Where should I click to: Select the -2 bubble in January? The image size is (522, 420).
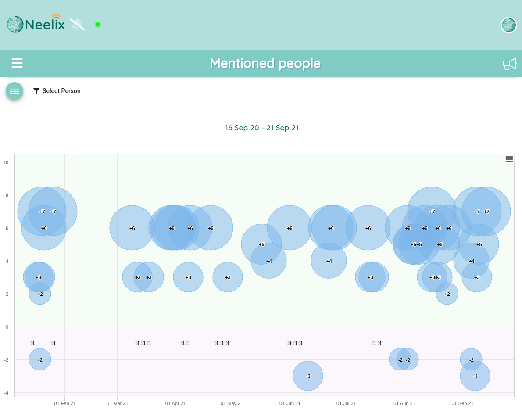(40, 359)
